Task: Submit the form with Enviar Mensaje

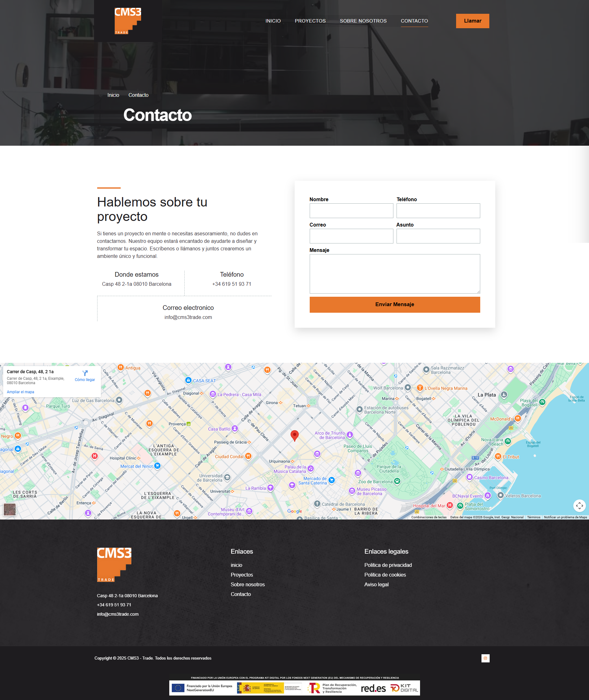Action: pyautogui.click(x=395, y=305)
